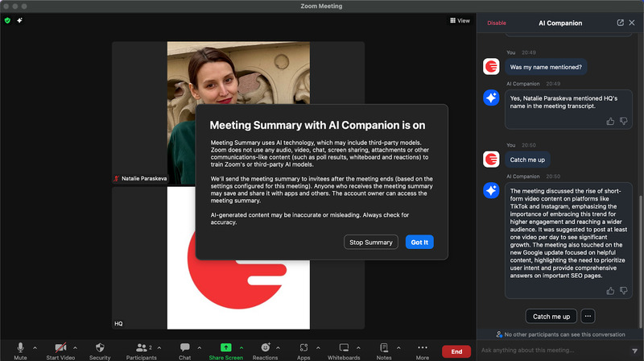644x361 pixels.
Task: Open Apps from the toolbar
Action: (x=303, y=351)
